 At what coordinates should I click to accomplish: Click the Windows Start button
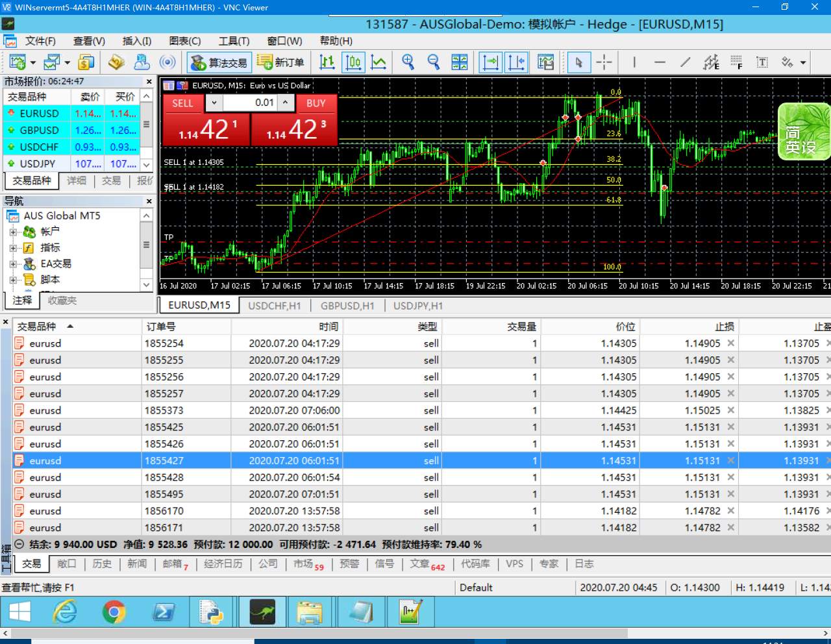click(x=19, y=612)
